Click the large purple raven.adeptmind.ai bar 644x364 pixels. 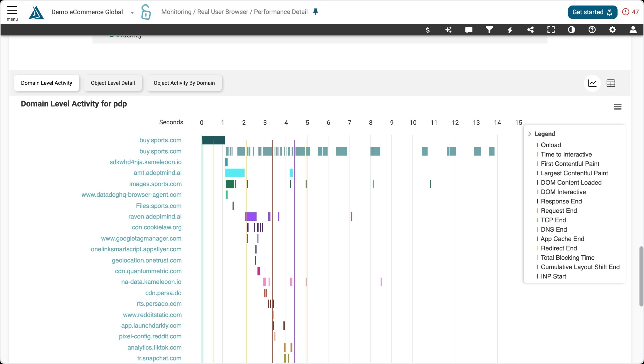[x=251, y=217]
